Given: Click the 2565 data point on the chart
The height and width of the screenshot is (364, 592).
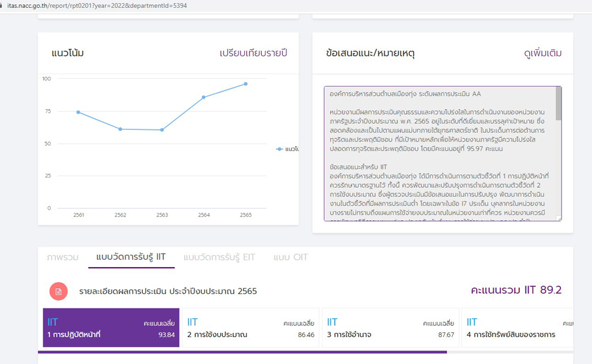Looking at the screenshot, I should [246, 84].
